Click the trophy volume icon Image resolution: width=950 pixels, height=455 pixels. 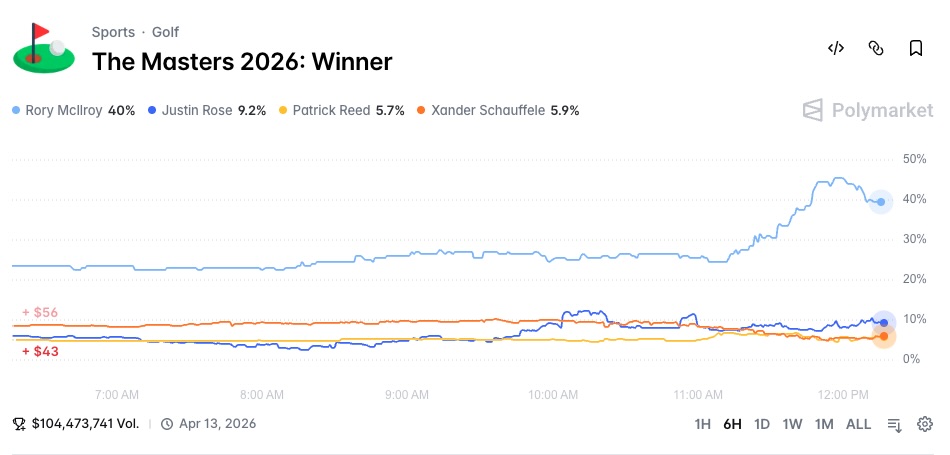19,424
